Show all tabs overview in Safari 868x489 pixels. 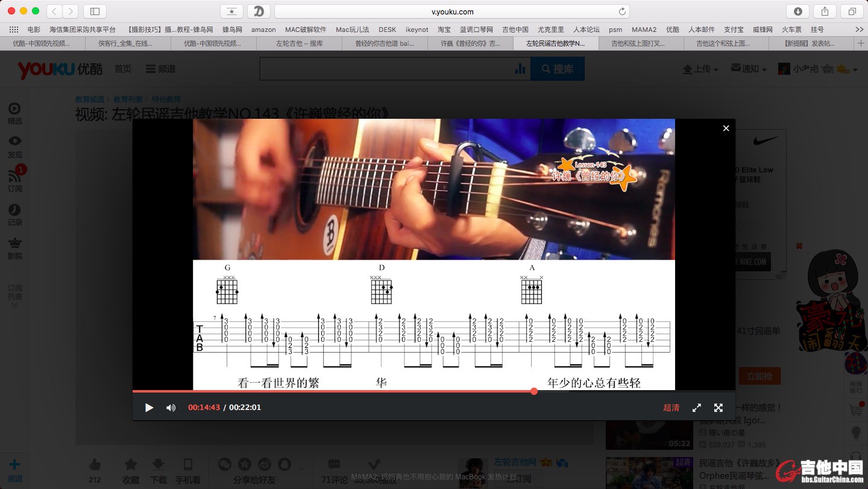852,11
